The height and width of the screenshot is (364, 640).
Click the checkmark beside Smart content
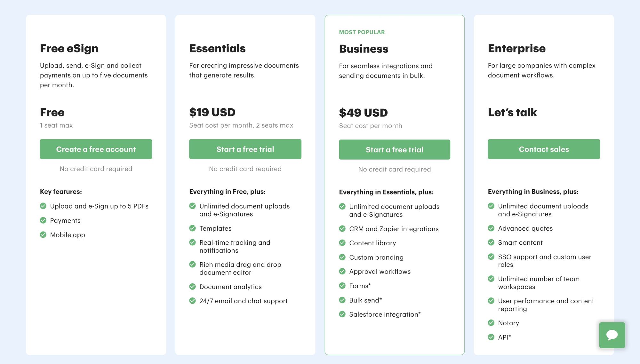pos(491,242)
